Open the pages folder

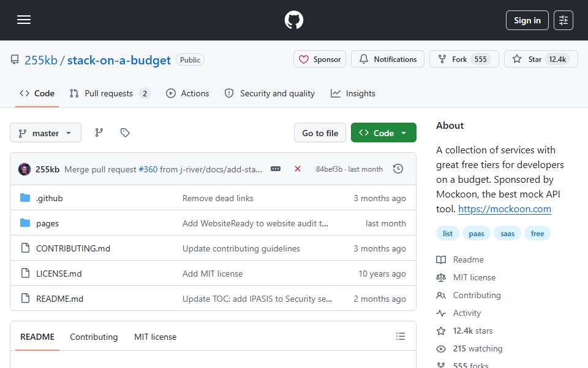[47, 223]
